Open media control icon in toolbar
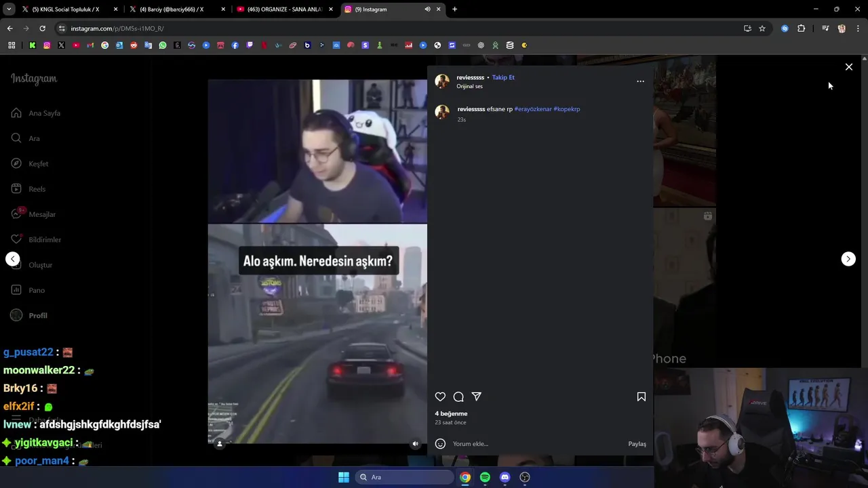The width and height of the screenshot is (868, 488). (x=825, y=28)
